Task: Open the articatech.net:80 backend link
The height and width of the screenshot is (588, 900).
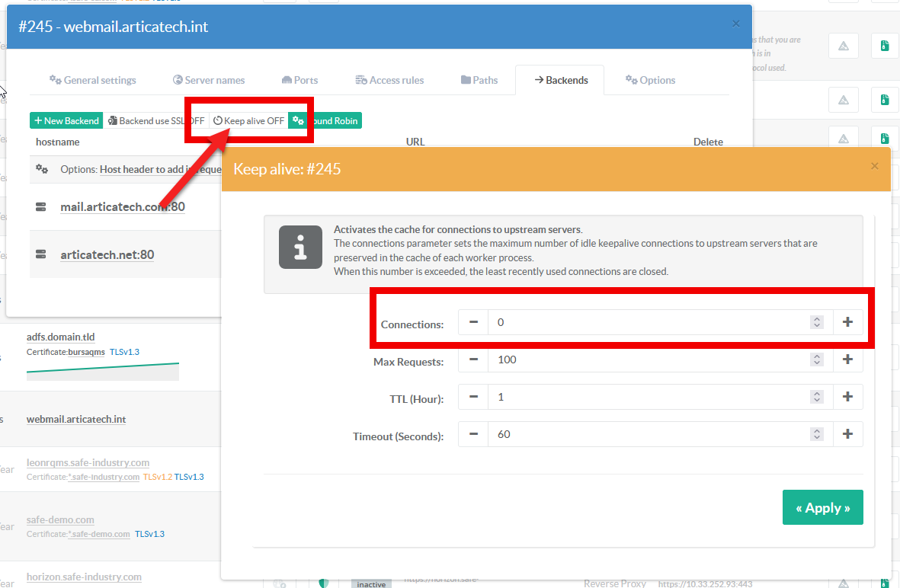Action: pyautogui.click(x=107, y=254)
